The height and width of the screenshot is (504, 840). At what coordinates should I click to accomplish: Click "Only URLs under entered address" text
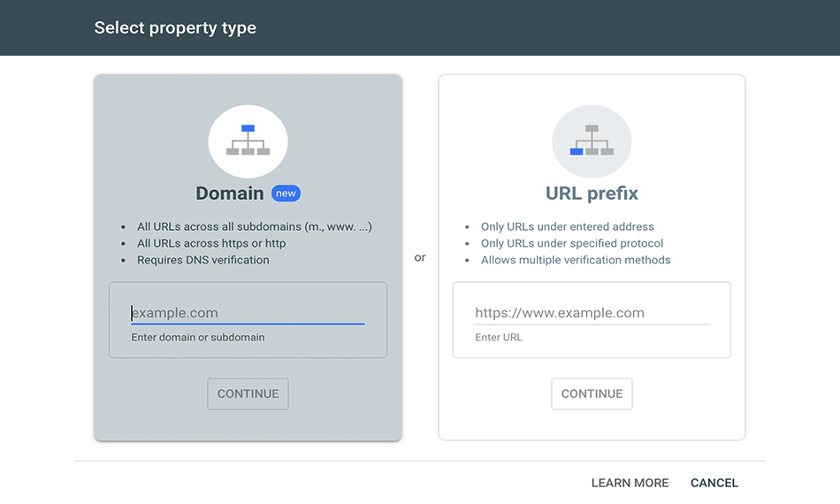[x=568, y=226]
